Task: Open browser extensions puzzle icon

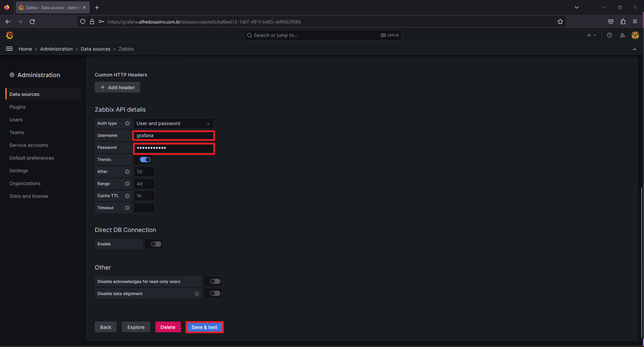Action: (623, 22)
